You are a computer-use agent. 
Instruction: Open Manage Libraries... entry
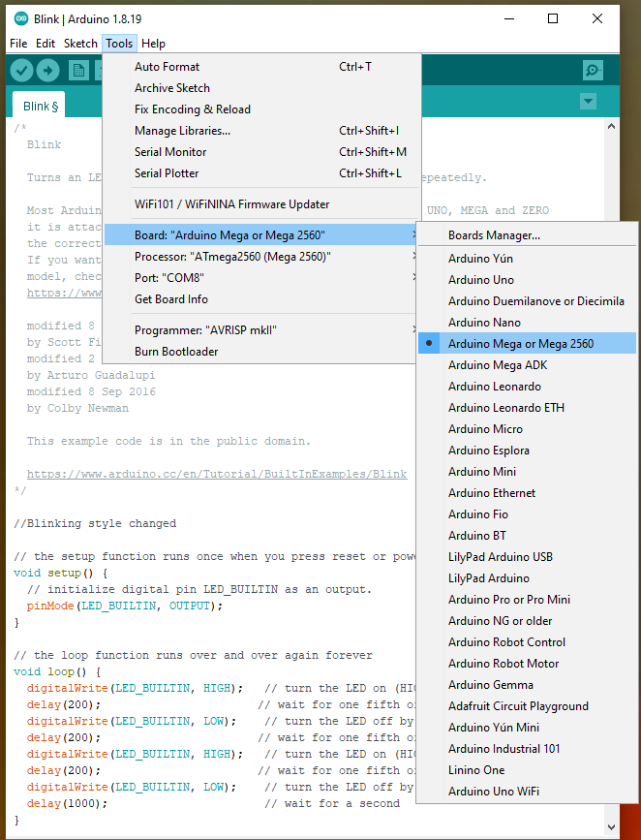point(259,131)
